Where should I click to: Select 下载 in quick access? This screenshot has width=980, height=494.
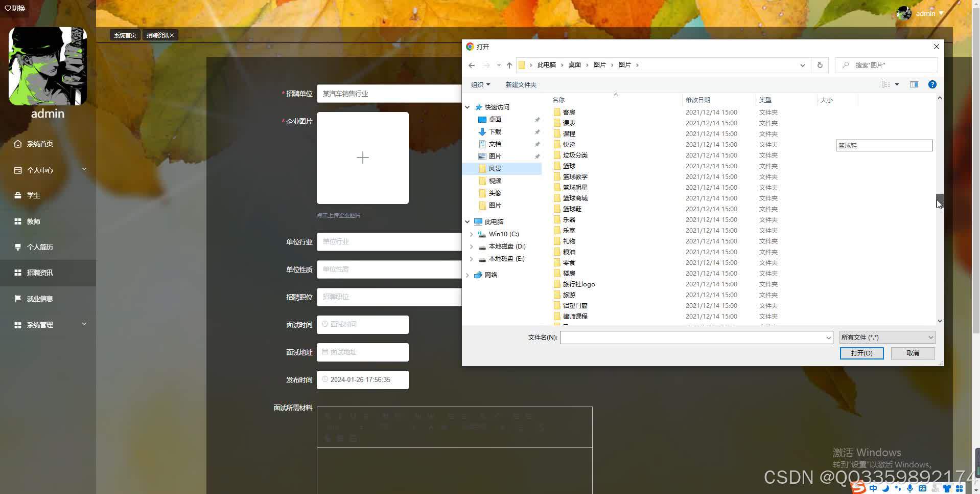click(495, 132)
